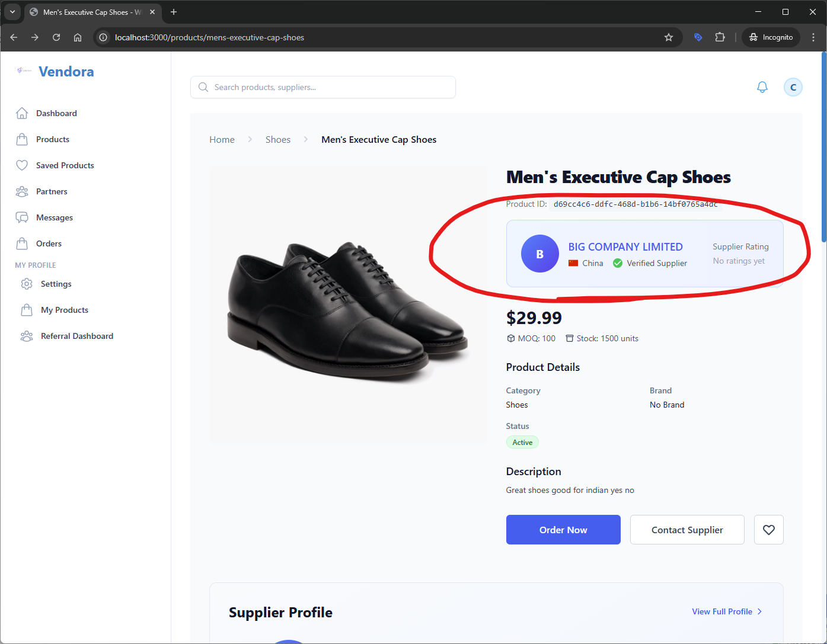Open the browser tab search dropdown

12,12
